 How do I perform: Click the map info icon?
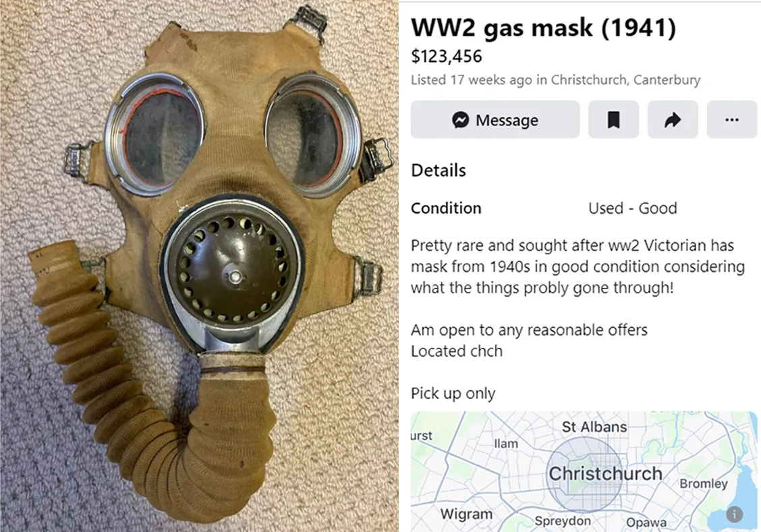pos(734,514)
